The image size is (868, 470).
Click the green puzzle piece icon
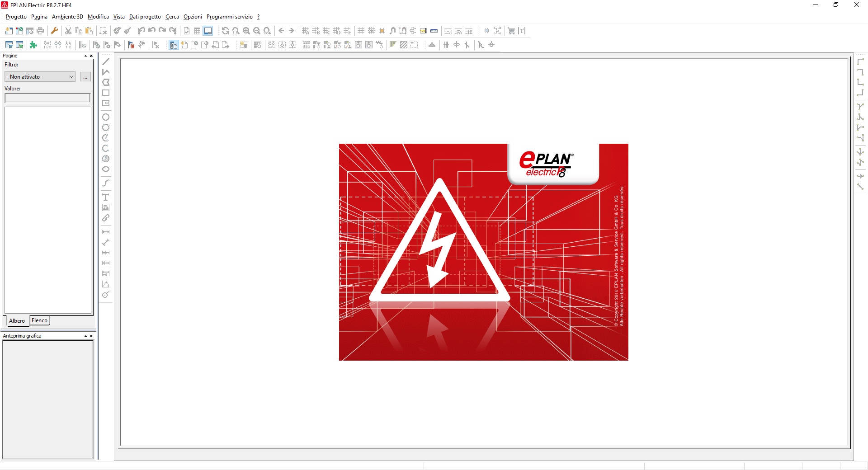click(33, 45)
